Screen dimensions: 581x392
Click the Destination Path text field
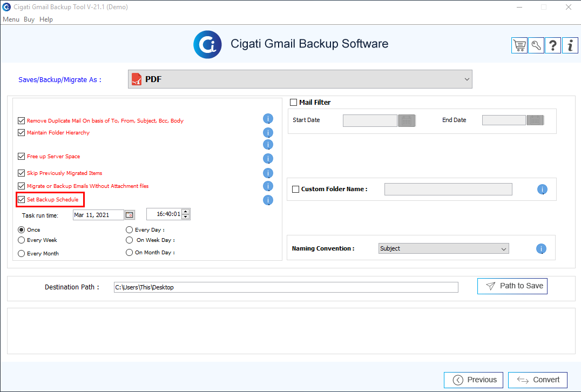(286, 287)
